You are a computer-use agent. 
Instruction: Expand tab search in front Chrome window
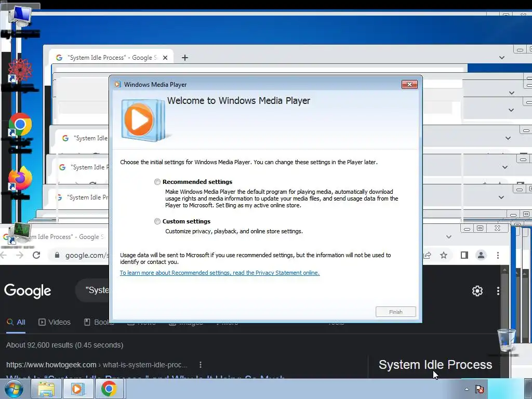pos(449,237)
